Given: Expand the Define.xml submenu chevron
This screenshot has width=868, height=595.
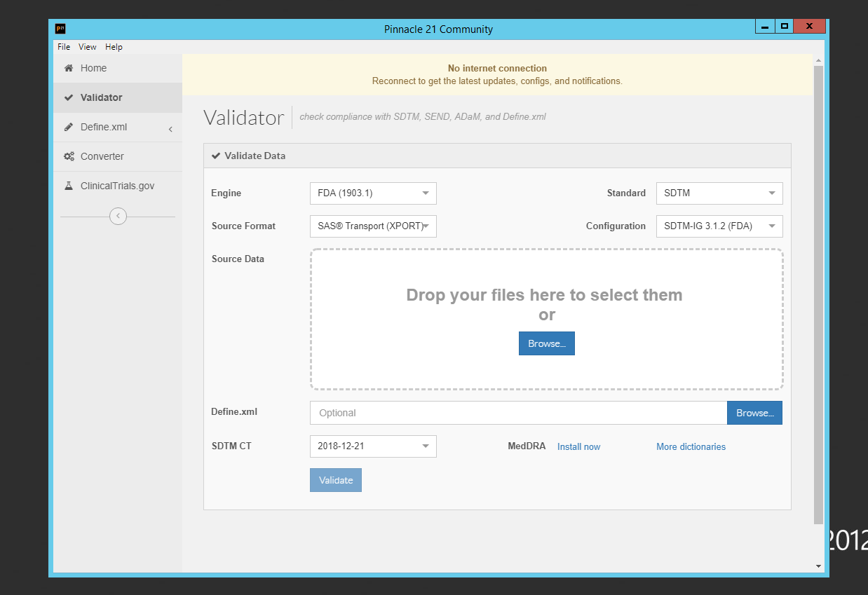Looking at the screenshot, I should pos(170,129).
